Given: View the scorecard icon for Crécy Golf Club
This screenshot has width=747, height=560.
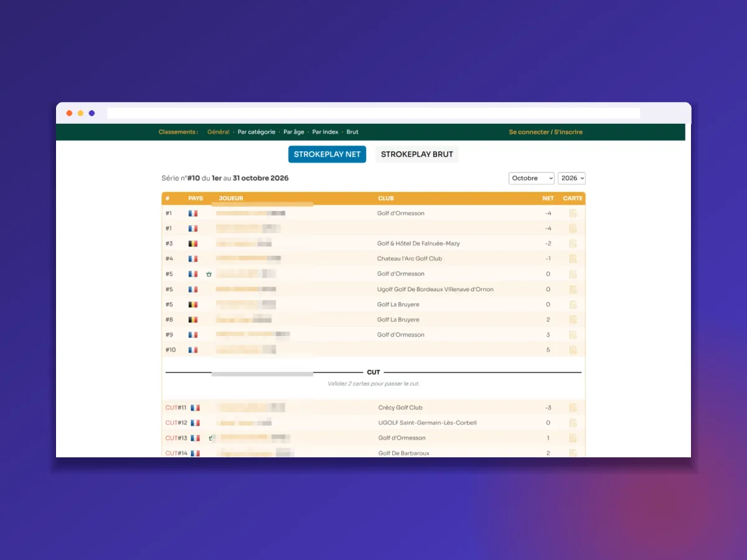Looking at the screenshot, I should pyautogui.click(x=573, y=408).
